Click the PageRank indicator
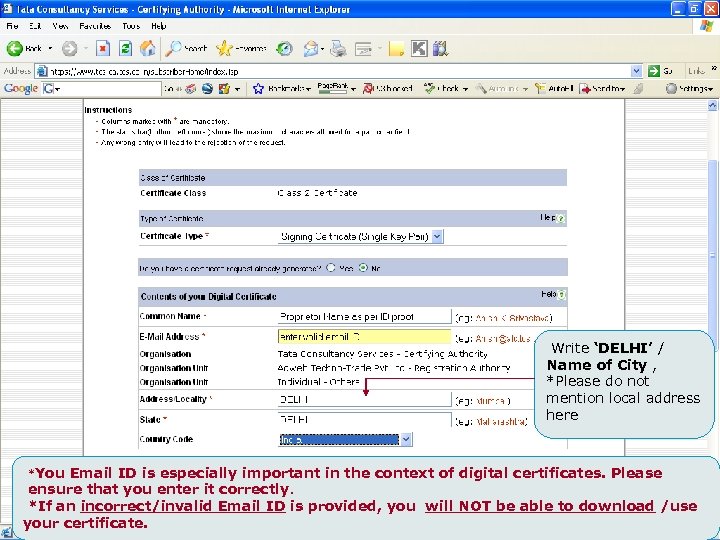Viewport: 720px width, 540px height. click(x=332, y=88)
